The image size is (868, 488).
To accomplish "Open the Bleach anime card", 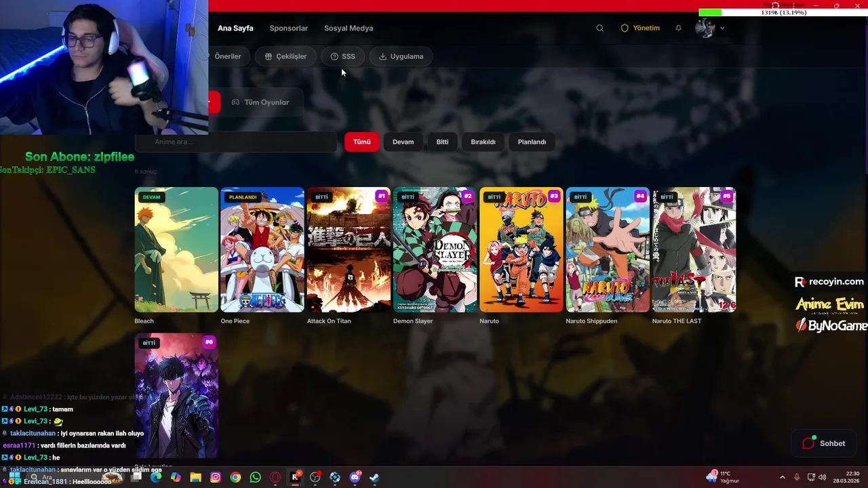I will tap(176, 249).
